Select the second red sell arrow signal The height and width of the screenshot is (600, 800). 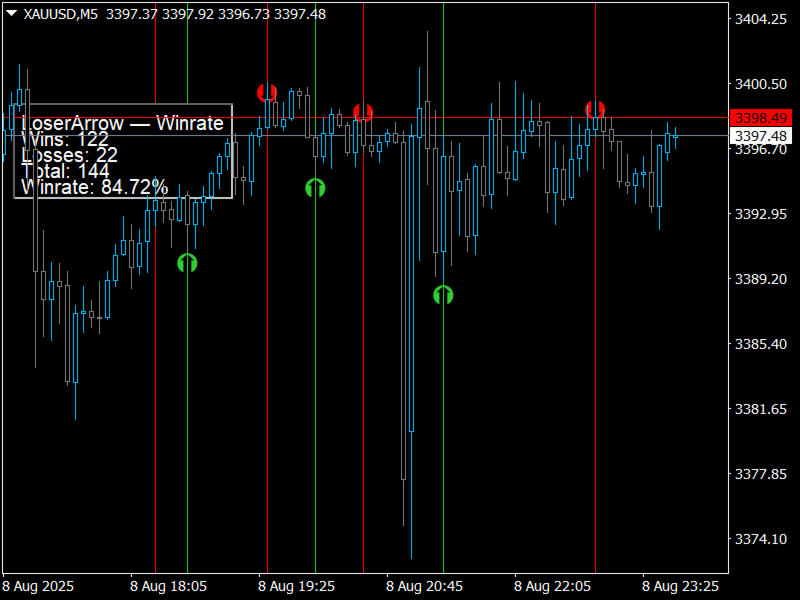[x=363, y=112]
